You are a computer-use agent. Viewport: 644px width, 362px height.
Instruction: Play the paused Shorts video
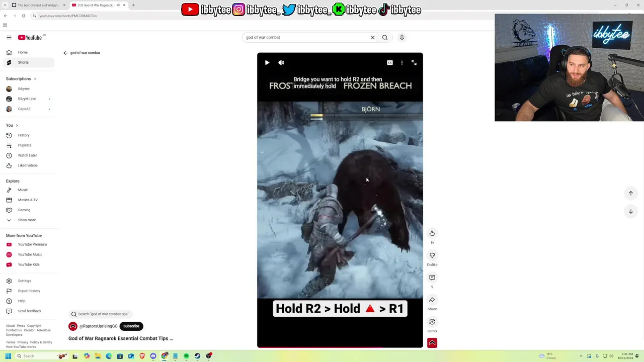[267, 63]
